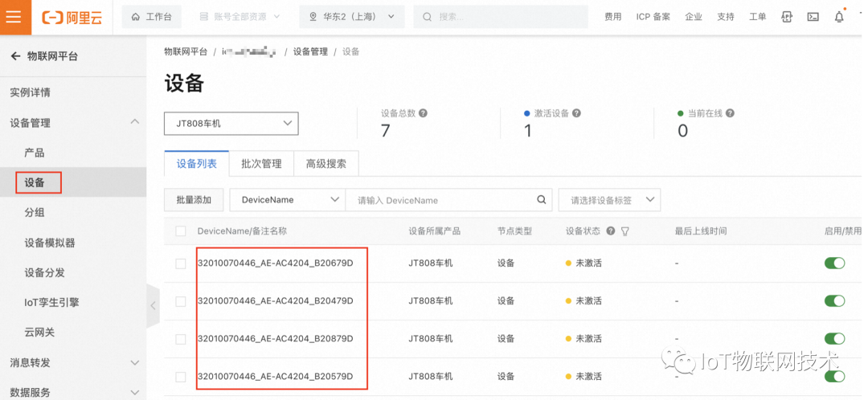Check the row for device B20479D

(181, 301)
